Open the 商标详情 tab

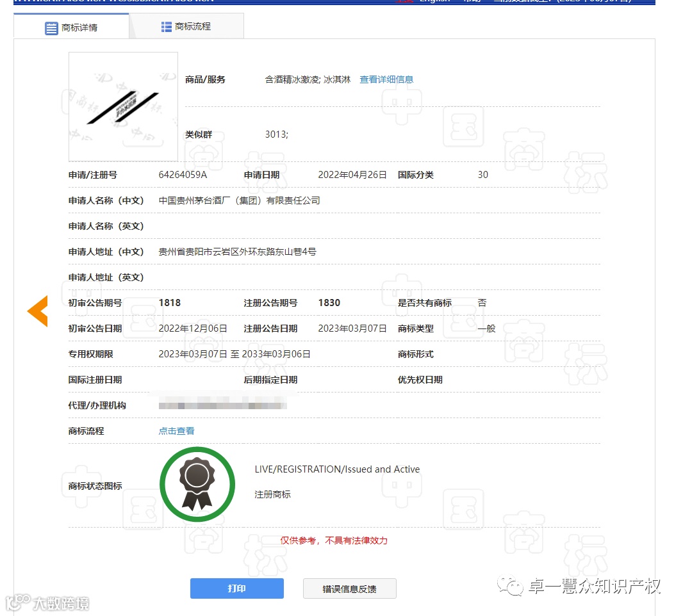pyautogui.click(x=71, y=27)
